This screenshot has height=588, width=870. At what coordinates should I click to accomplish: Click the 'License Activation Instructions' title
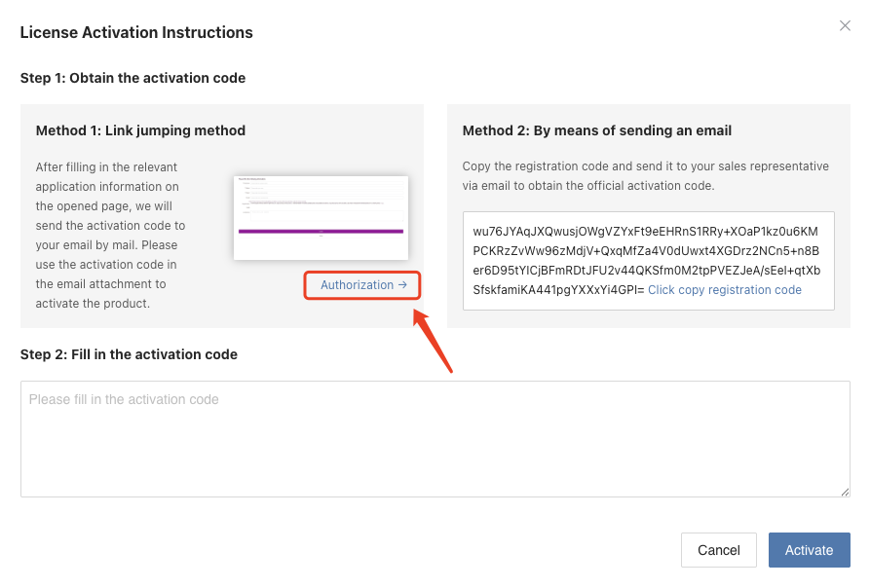[x=136, y=32]
